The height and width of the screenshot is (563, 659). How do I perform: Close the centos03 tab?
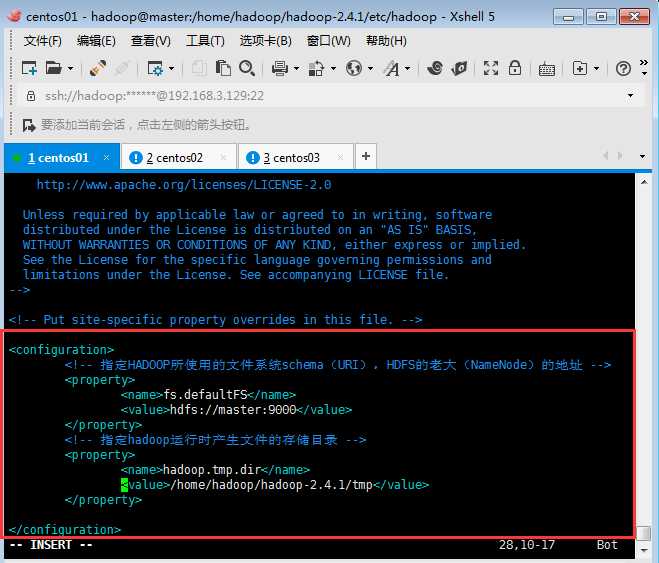click(340, 157)
